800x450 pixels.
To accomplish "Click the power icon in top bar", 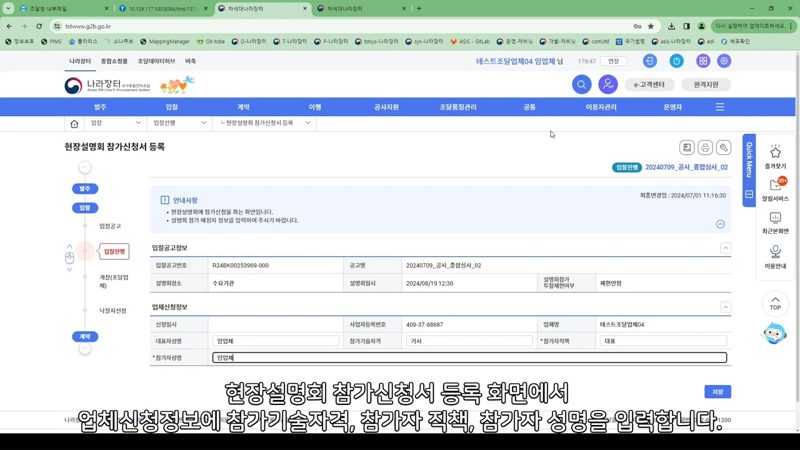I will [677, 61].
